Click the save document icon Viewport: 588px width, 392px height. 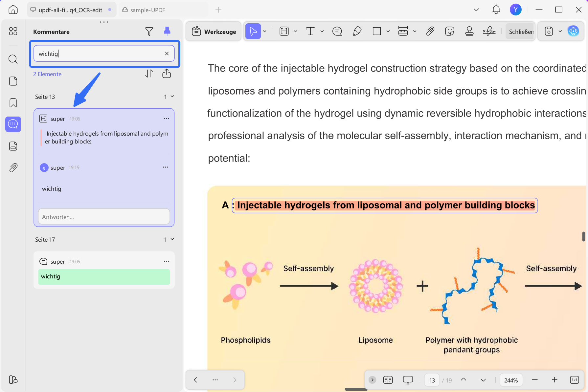point(549,32)
